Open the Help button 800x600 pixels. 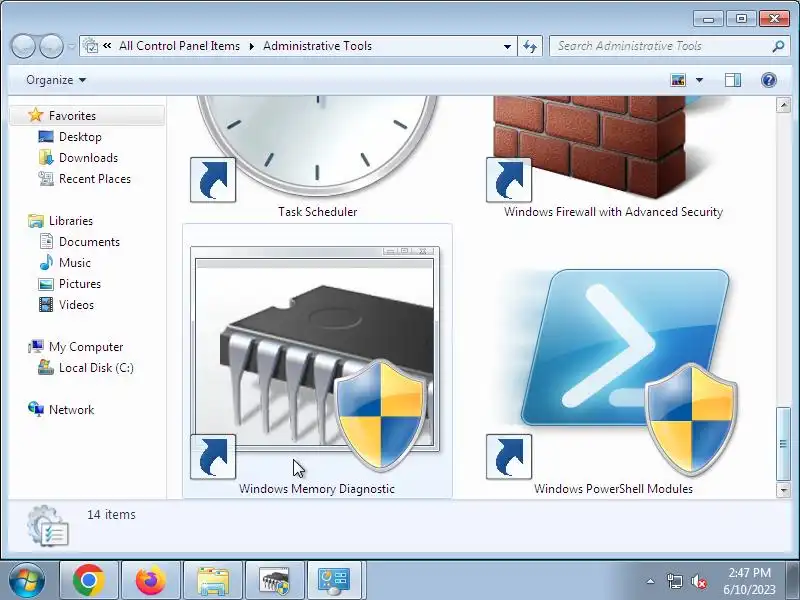pyautogui.click(x=768, y=80)
